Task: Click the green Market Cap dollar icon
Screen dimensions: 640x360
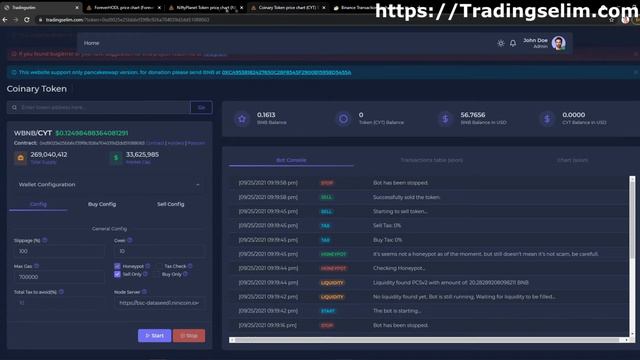Action: click(116, 158)
